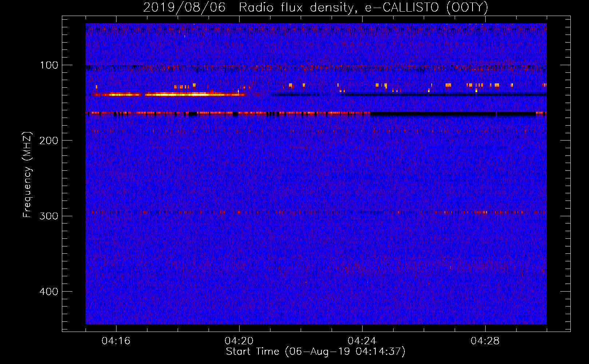This screenshot has width=589, height=364.
Task: Click the time tick label '04:16'
Action: click(116, 341)
